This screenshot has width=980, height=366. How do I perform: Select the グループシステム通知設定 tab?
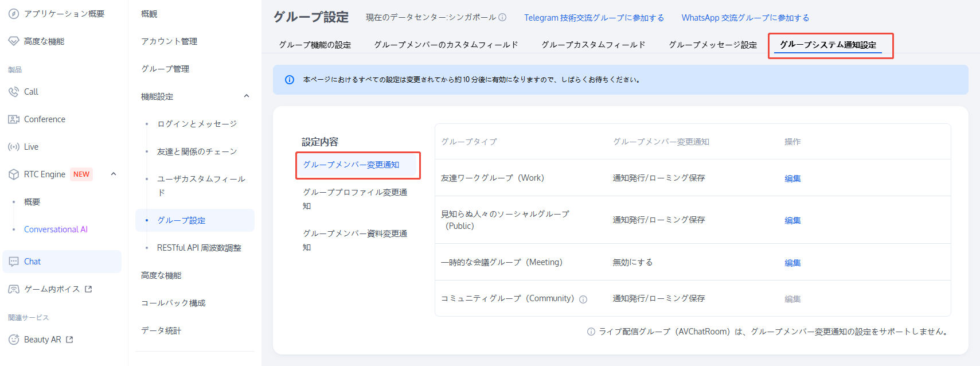[828, 45]
